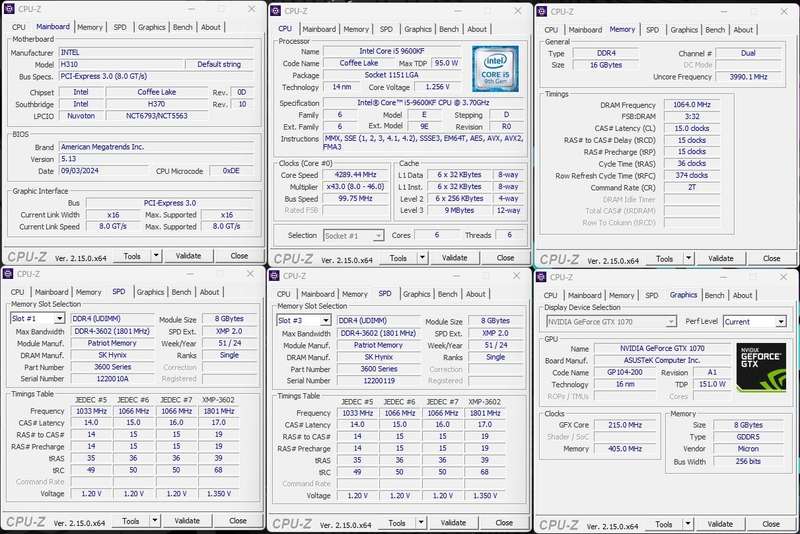Click the NVIDIA GeForce GTX logo
The image size is (800, 534).
click(761, 367)
